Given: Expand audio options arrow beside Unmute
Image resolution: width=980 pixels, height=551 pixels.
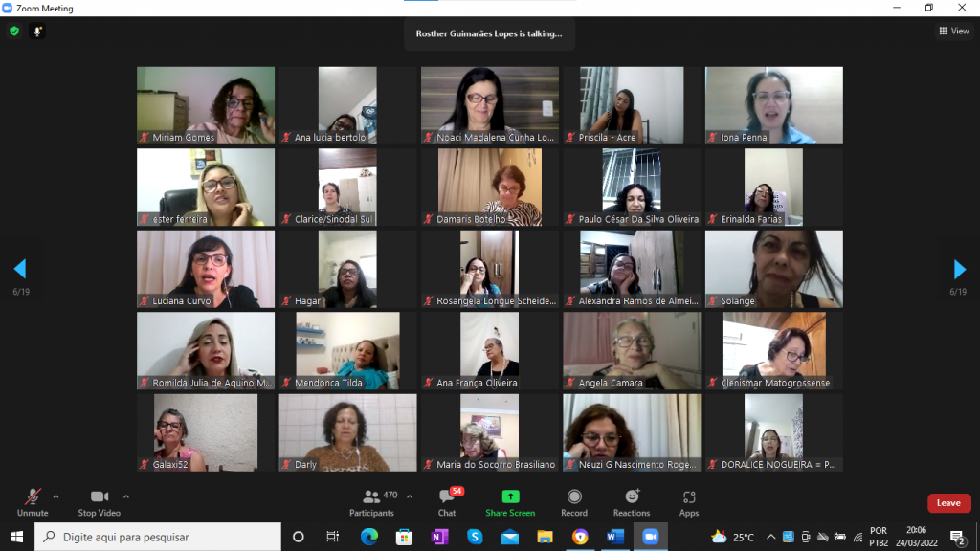Looking at the screenshot, I should (56, 496).
